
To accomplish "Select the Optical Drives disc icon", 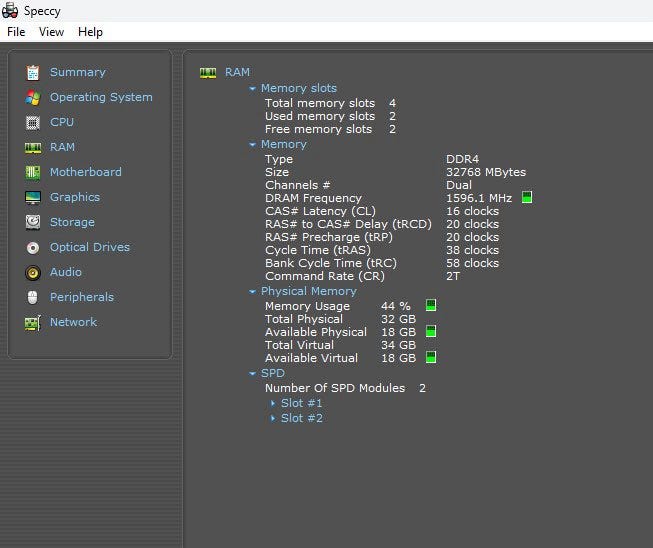I will [33, 247].
